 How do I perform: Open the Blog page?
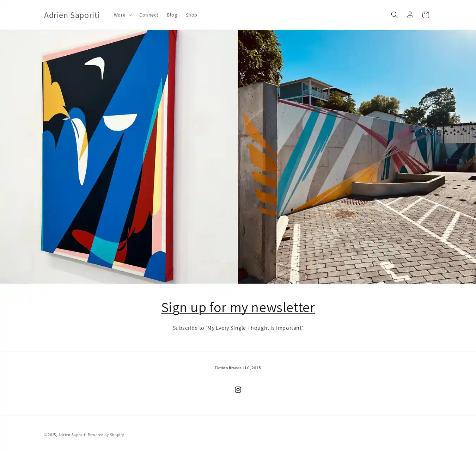point(172,15)
